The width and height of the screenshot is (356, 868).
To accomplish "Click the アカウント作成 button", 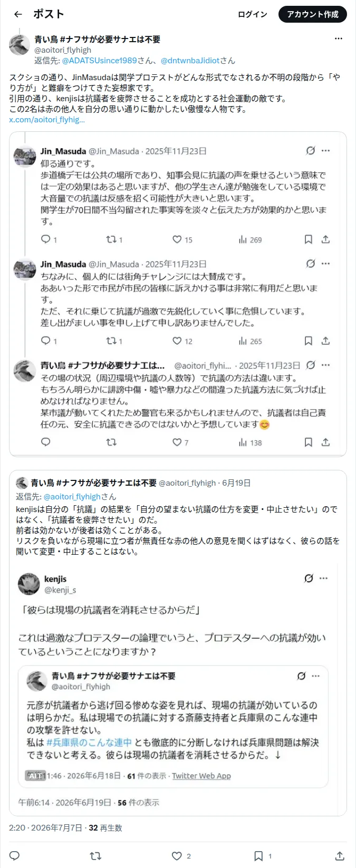I will (313, 14).
